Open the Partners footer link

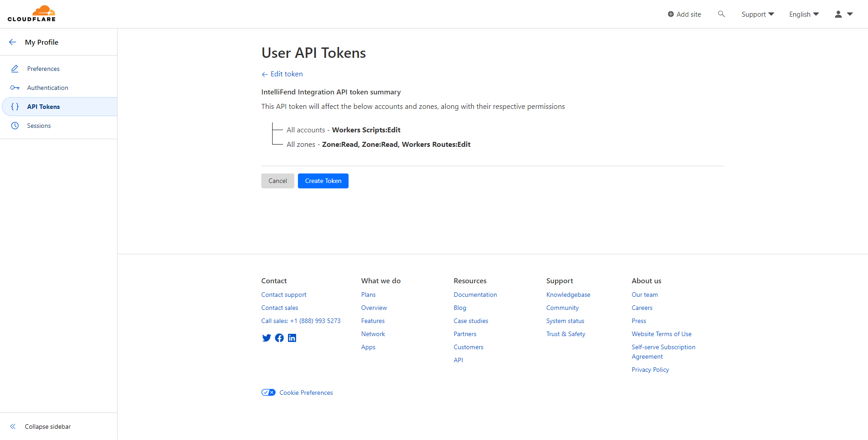click(x=465, y=334)
